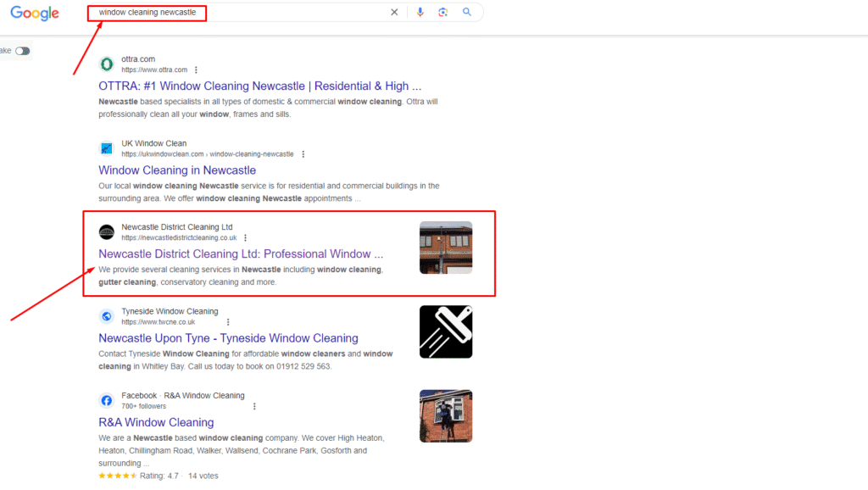
Task: Open Newcastle Upon Tyne Tyneside Window Cleaning link
Action: pyautogui.click(x=228, y=338)
